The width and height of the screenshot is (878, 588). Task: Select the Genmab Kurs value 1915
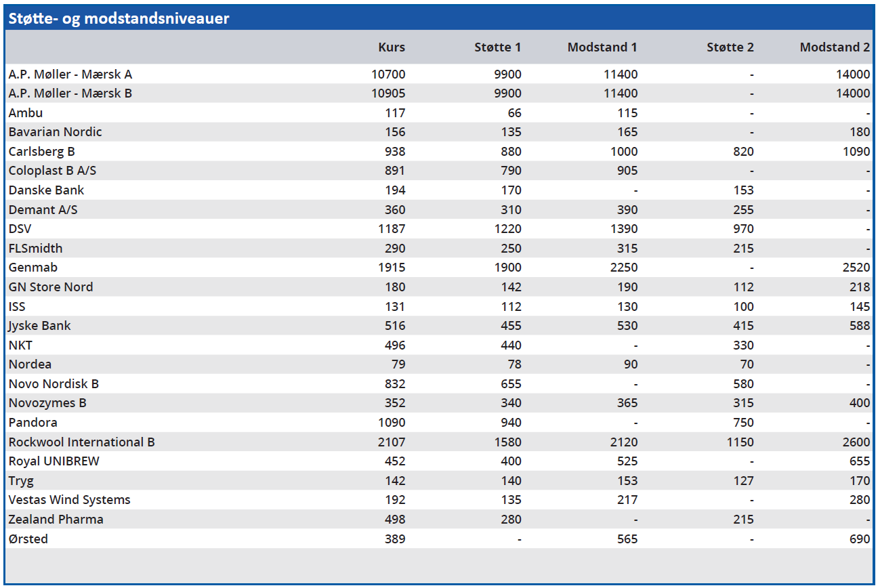pyautogui.click(x=390, y=268)
